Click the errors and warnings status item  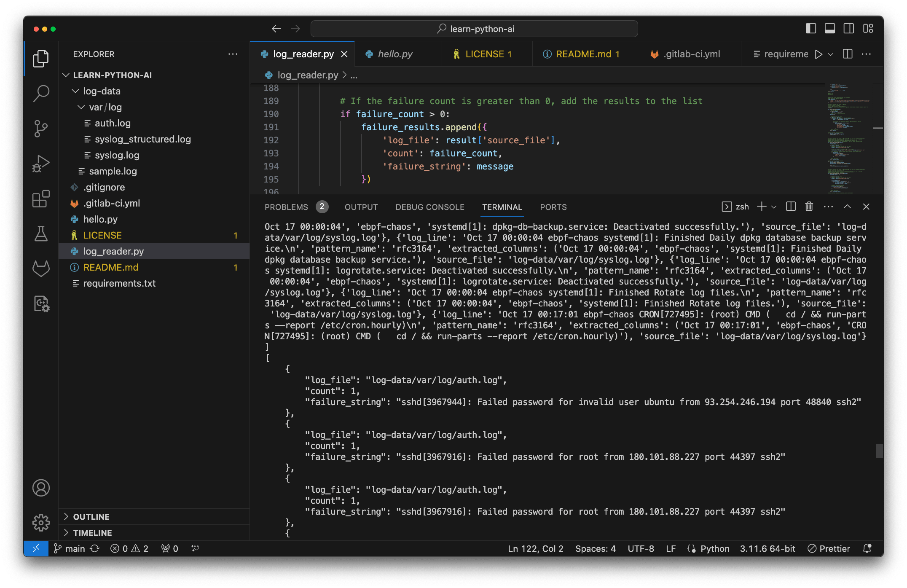coord(129,548)
